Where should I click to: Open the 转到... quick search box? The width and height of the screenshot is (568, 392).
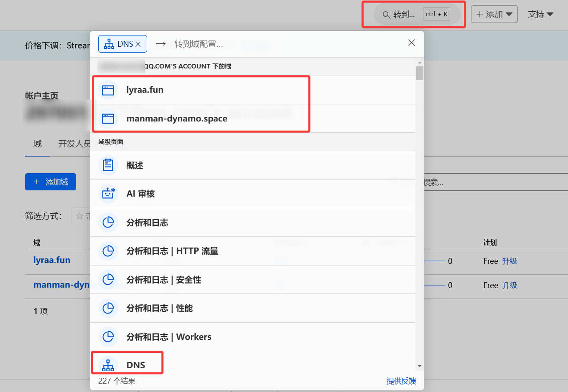(417, 14)
